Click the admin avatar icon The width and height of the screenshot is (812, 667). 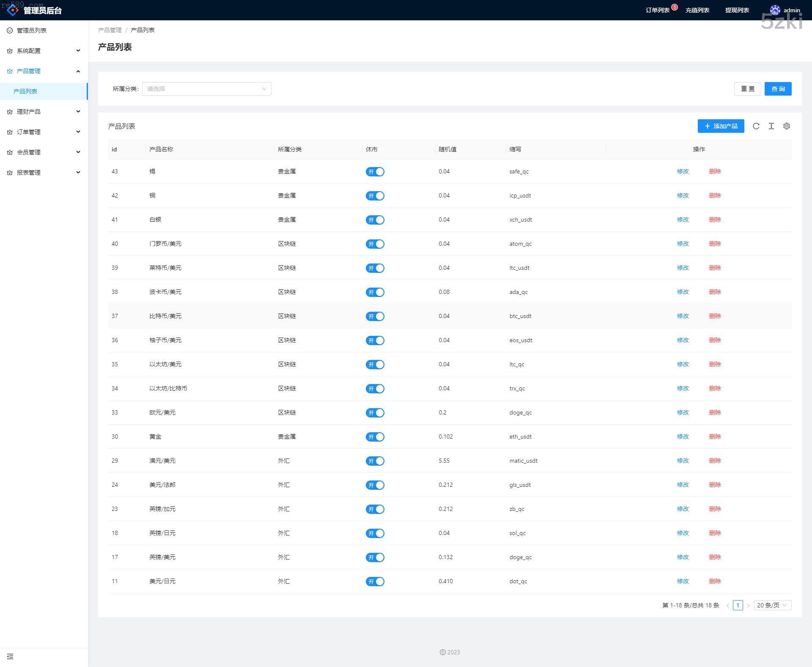775,10
